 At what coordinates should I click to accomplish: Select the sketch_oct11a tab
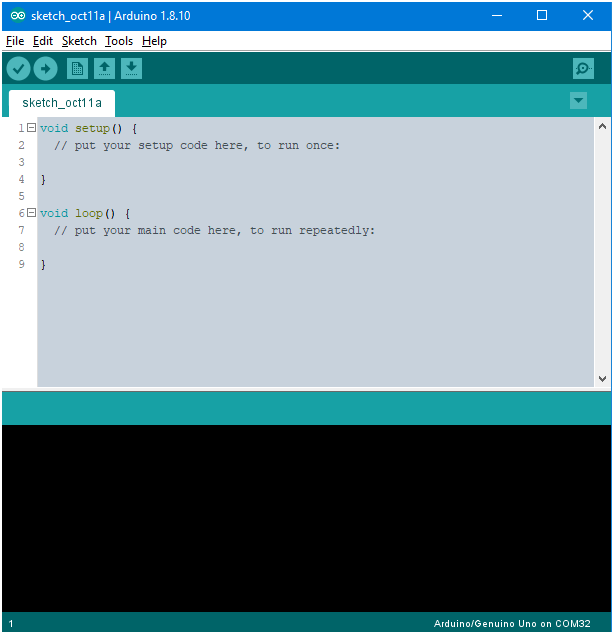click(x=62, y=103)
